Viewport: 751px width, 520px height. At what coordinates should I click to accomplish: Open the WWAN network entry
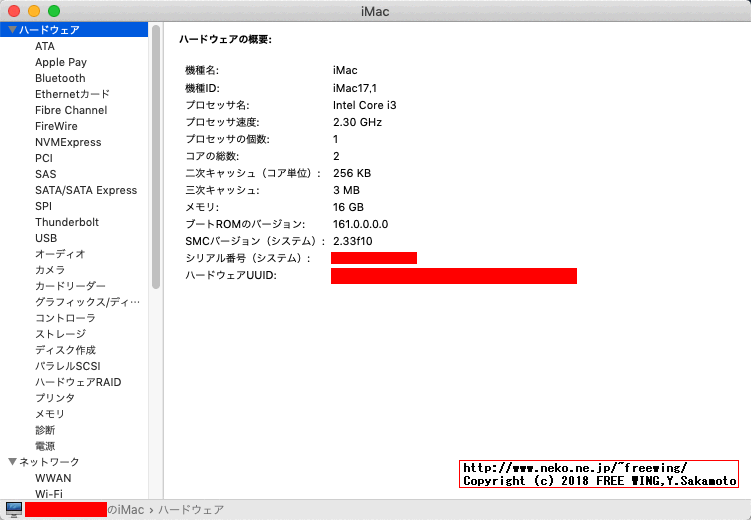[x=53, y=478]
